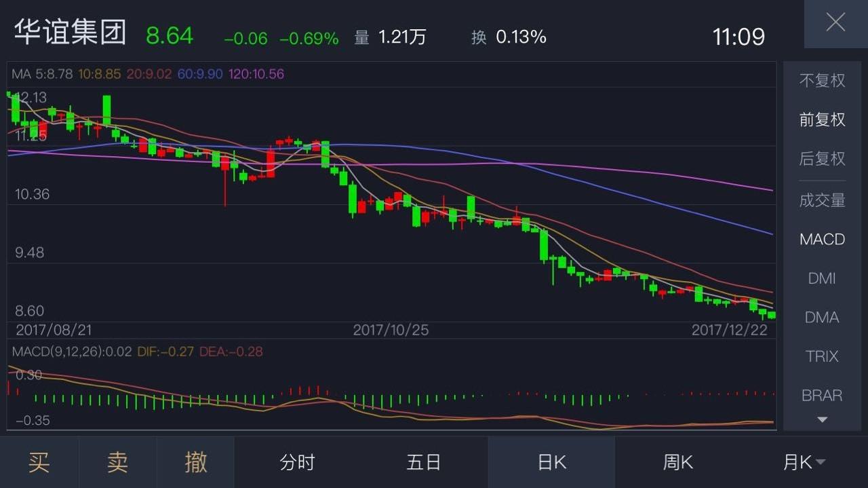Switch to the BRAR indicator
Image resolution: width=868 pixels, height=488 pixels.
point(823,395)
